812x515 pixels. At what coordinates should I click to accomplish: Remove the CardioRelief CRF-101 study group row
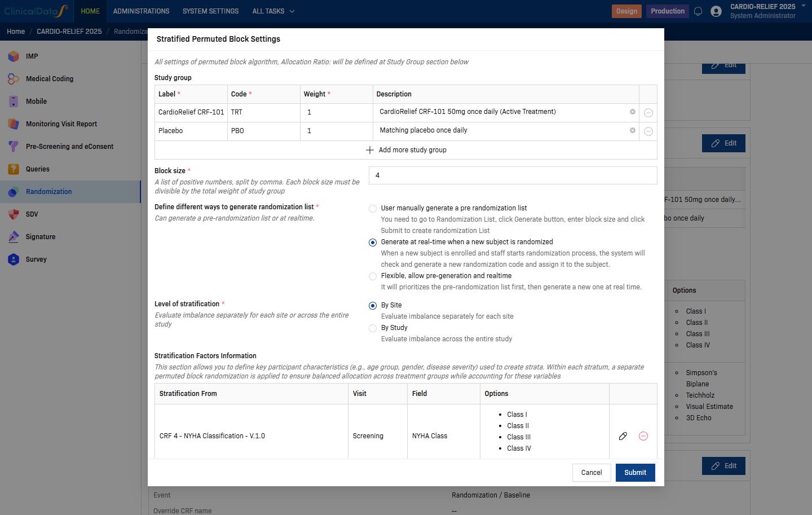[648, 113]
